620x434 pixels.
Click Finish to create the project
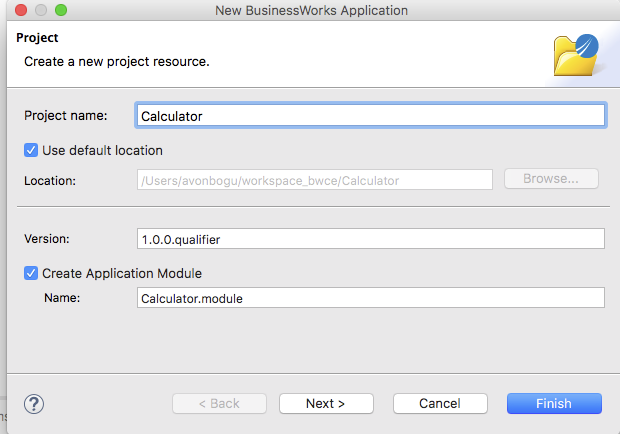tap(554, 404)
